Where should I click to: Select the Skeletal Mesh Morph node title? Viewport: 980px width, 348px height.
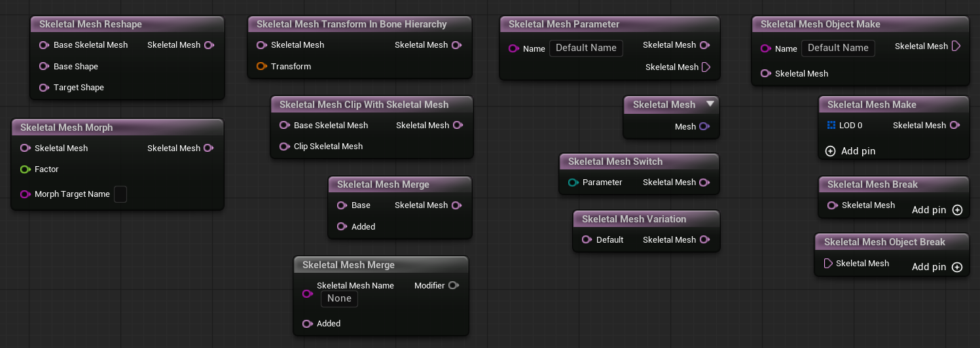(x=67, y=128)
